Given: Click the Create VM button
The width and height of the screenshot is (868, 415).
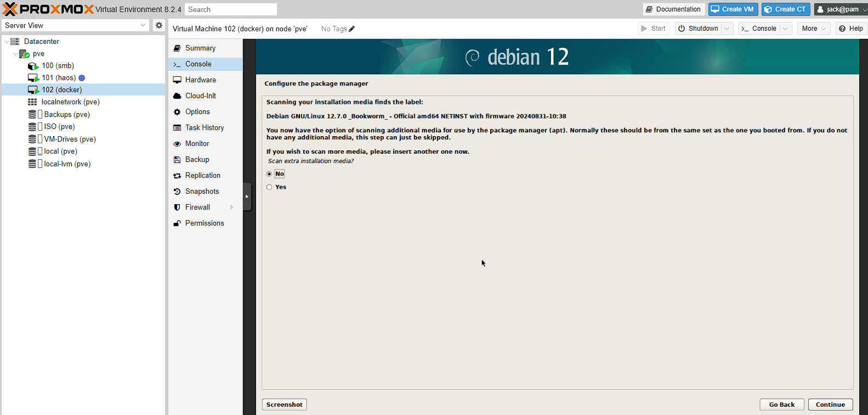Looking at the screenshot, I should click(733, 9).
